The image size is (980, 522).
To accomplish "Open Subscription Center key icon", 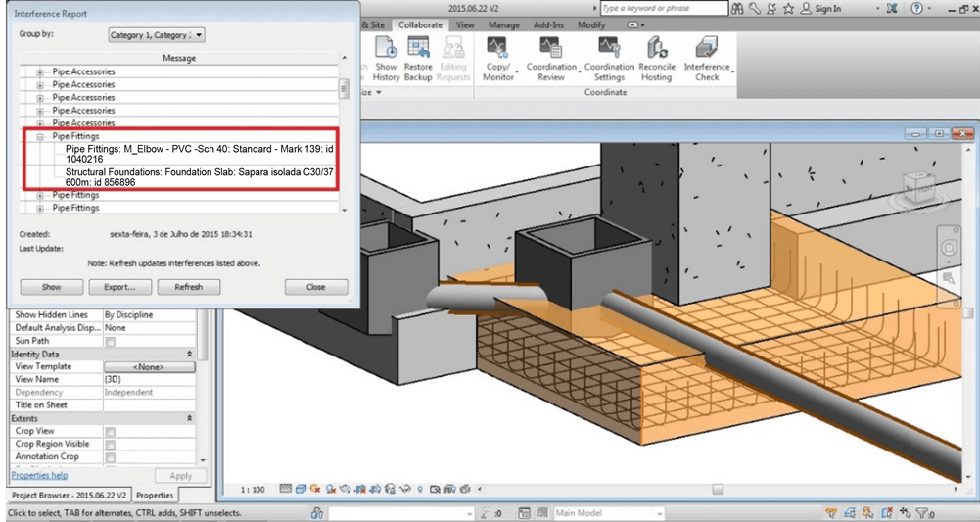I will coord(755,8).
